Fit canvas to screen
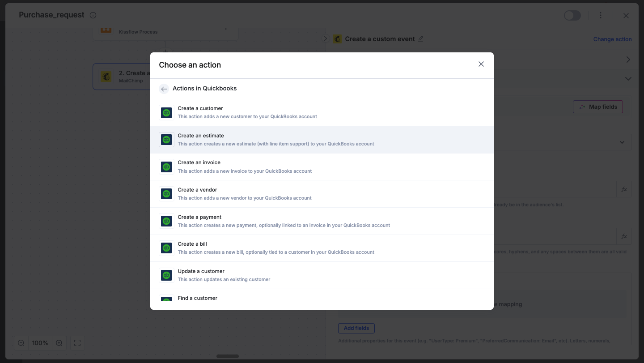This screenshot has height=363, width=644. (77, 343)
